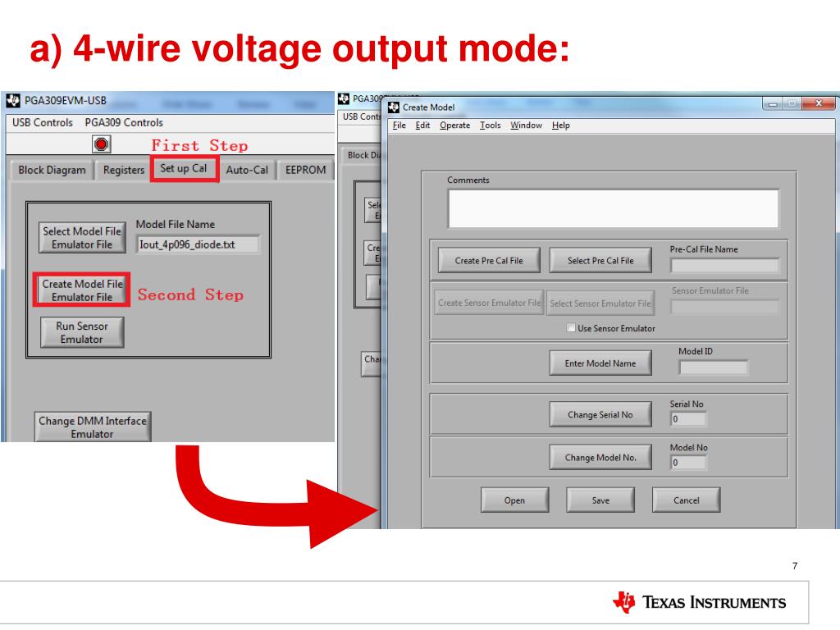Click the Model ID field
Image resolution: width=840 pixels, height=630 pixels.
713,367
